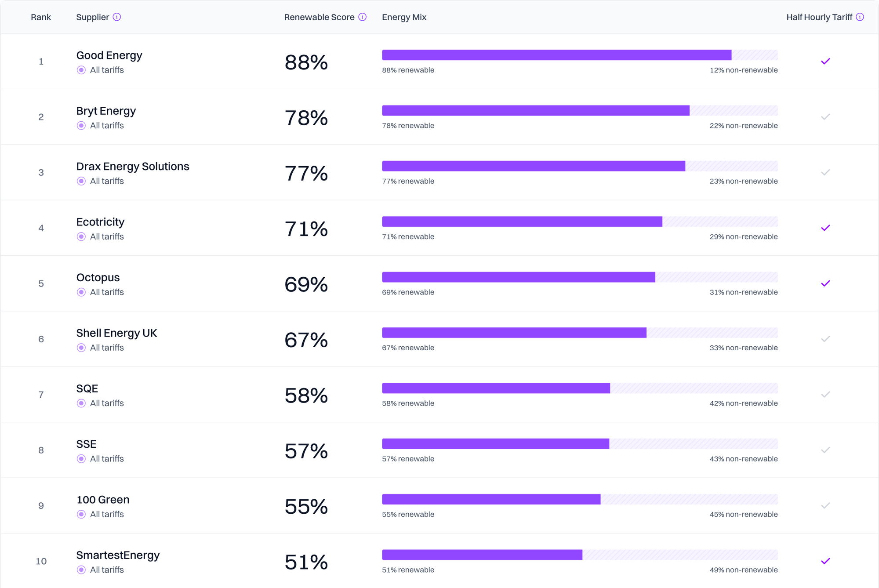
Task: Open the Half Hourly Tariff info icon
Action: [860, 17]
